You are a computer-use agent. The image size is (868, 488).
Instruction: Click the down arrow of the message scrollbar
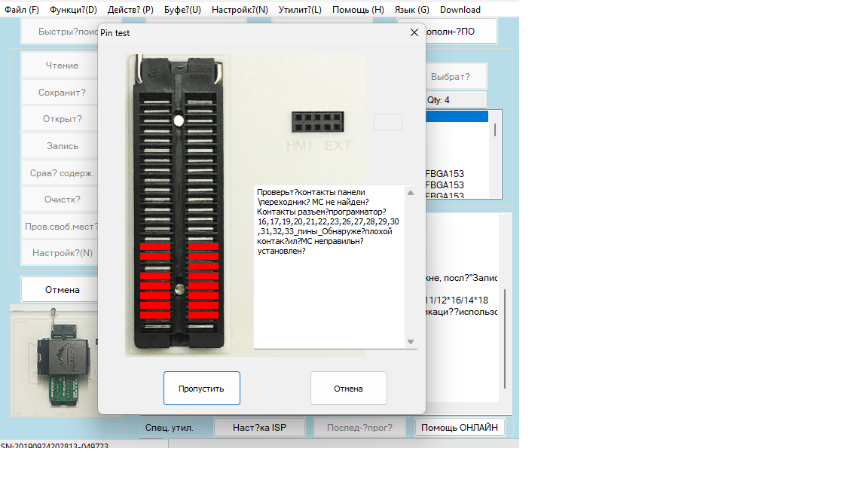pos(411,342)
